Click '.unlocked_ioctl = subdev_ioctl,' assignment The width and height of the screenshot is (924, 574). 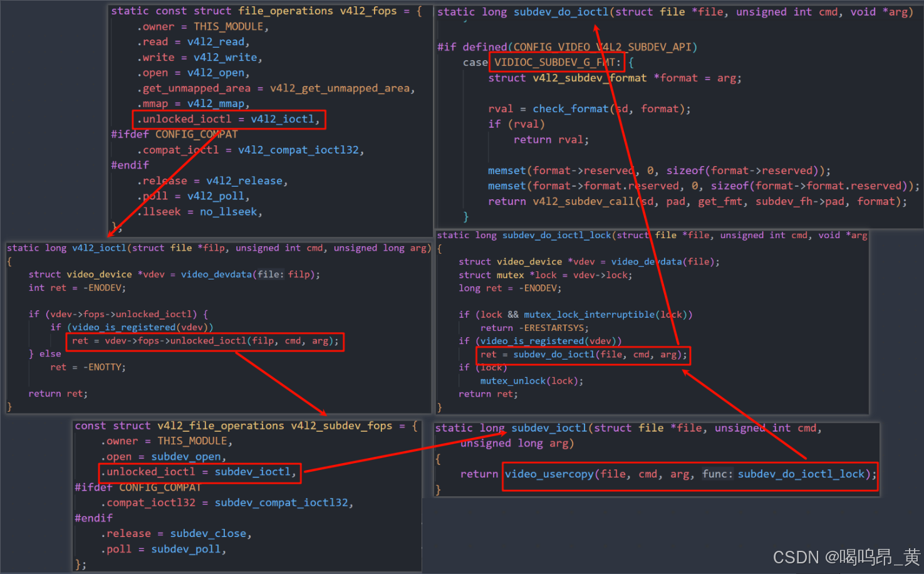199,472
